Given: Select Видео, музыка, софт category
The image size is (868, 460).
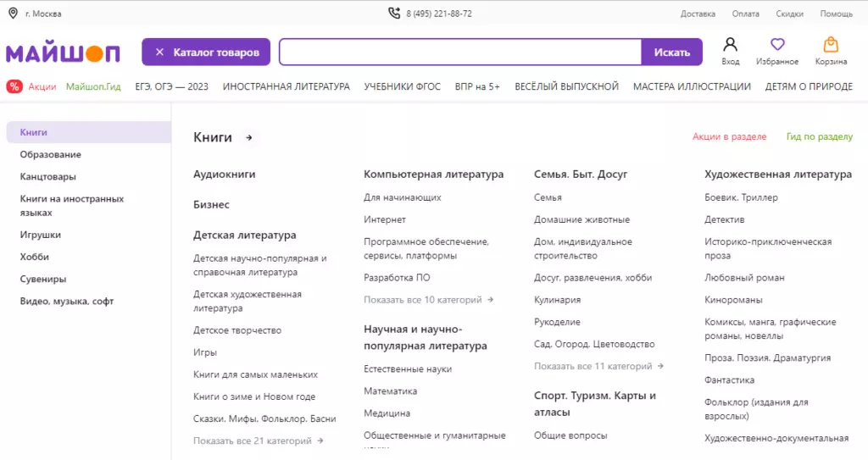Looking at the screenshot, I should click(67, 301).
